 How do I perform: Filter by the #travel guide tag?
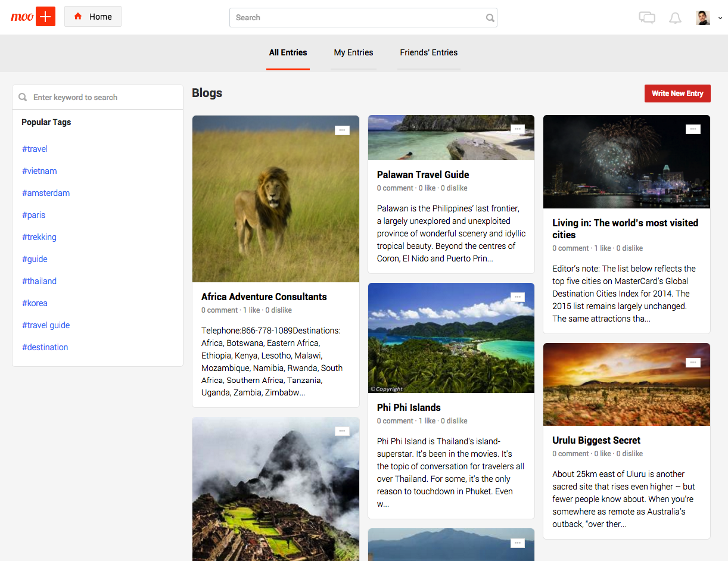46,325
